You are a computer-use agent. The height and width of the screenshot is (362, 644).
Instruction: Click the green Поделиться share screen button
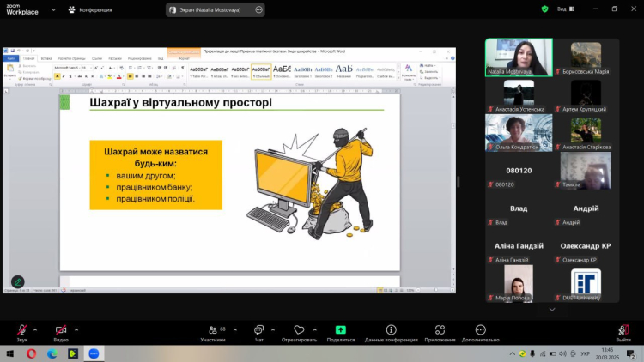340,330
